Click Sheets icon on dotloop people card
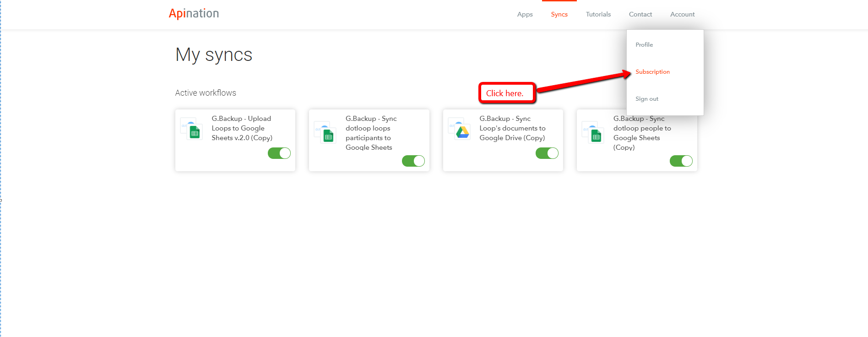The image size is (868, 337). click(x=596, y=136)
